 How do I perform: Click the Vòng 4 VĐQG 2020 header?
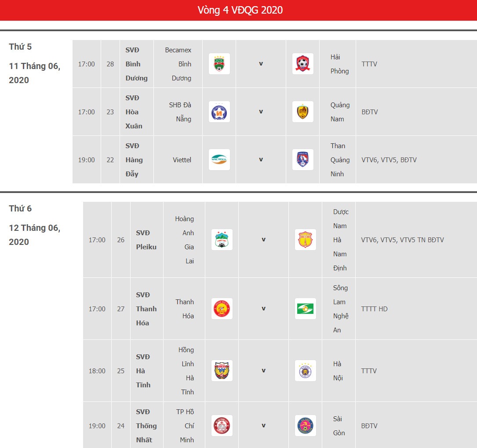pos(240,10)
